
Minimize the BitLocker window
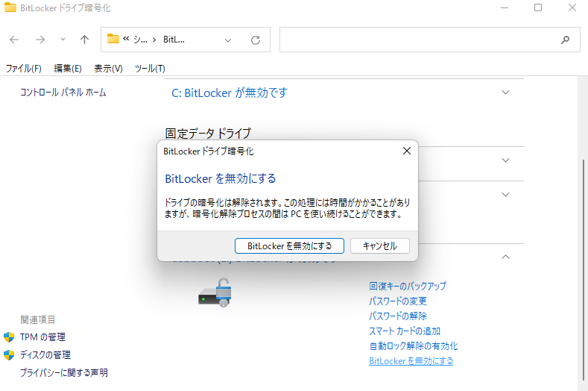505,7
